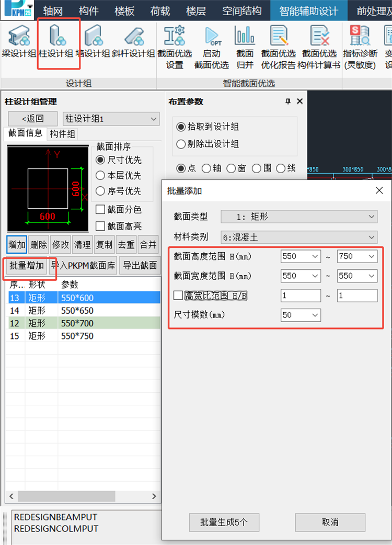Select the 550*650 section row
This screenshot has height=545, width=392.
77,311
